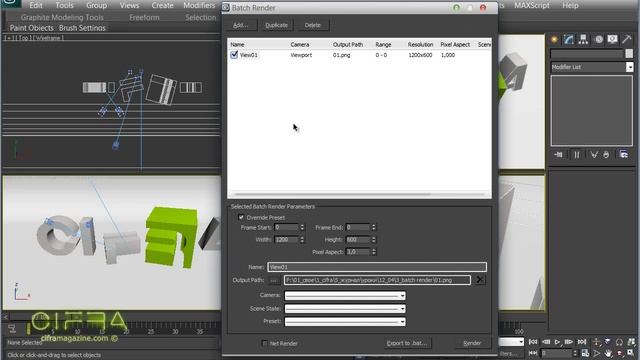Image resolution: width=640 pixels, height=360 pixels.
Task: Click Zoom Extents All icon
Action: click(631, 342)
